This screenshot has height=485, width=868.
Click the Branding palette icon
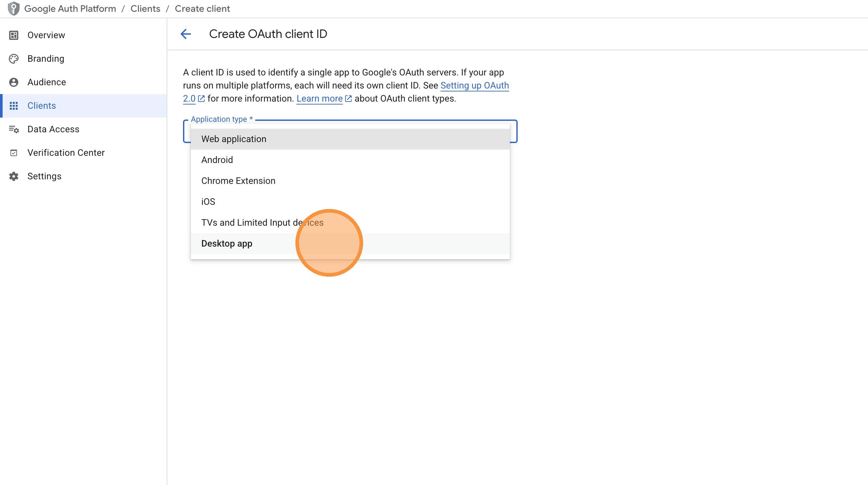coord(14,58)
